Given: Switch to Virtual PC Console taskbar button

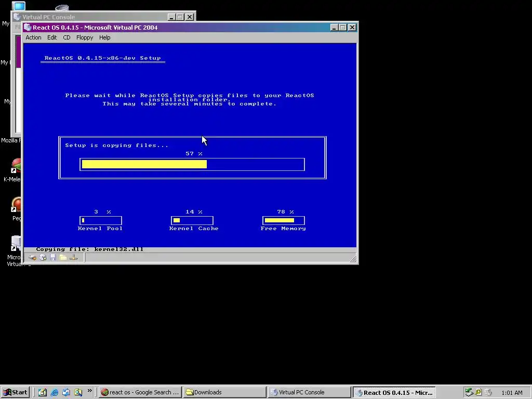Looking at the screenshot, I should click(x=309, y=392).
